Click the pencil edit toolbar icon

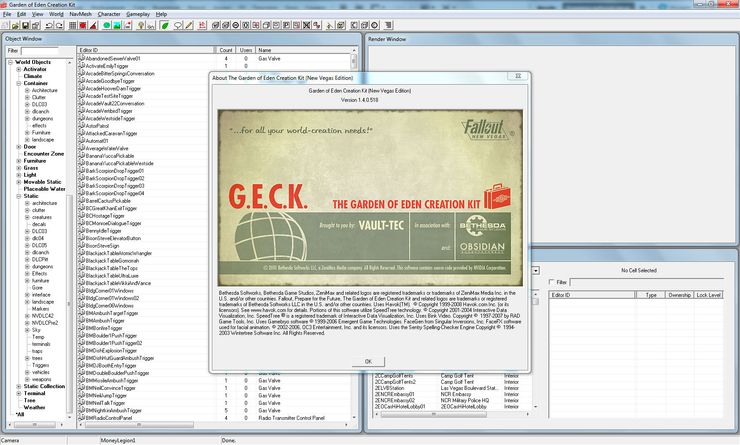click(189, 26)
